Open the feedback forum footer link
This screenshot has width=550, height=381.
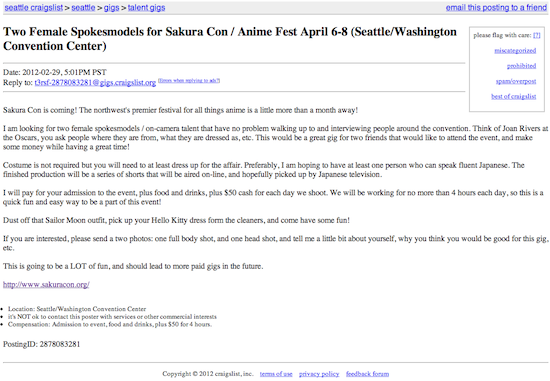click(367, 374)
